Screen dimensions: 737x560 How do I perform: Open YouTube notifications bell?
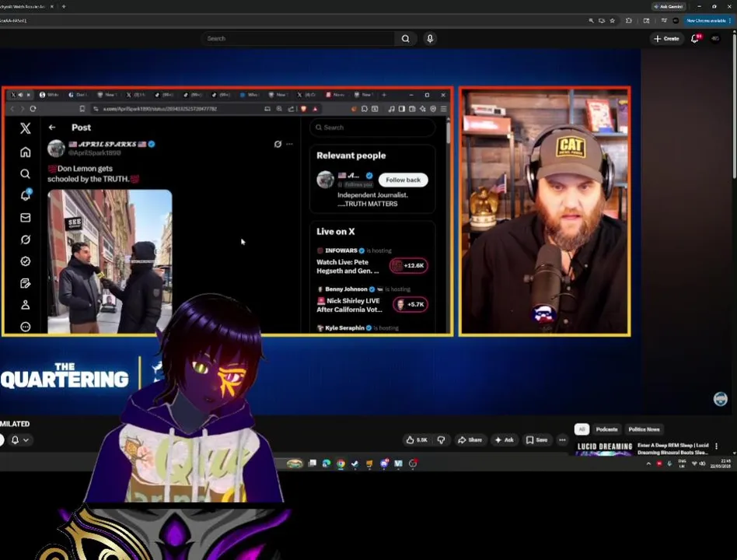(x=695, y=39)
